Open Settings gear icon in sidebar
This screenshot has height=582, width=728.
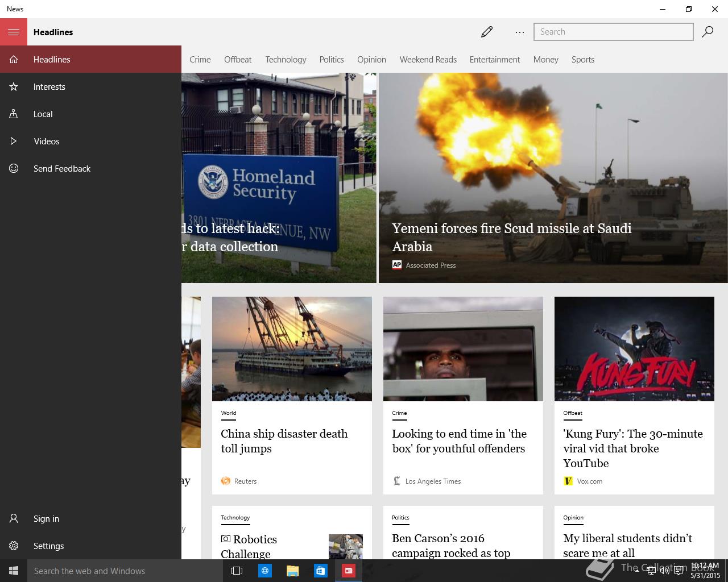pos(14,546)
